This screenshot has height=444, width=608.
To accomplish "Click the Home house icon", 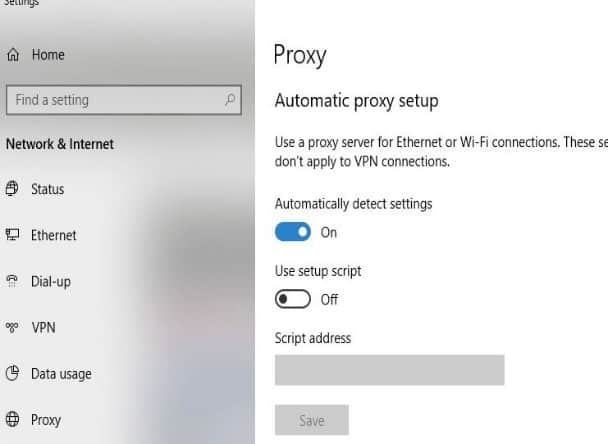I will 13,55.
